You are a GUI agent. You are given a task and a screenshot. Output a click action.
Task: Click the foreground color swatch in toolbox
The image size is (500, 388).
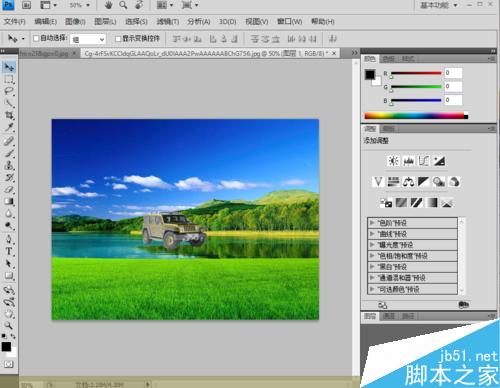(x=6, y=347)
